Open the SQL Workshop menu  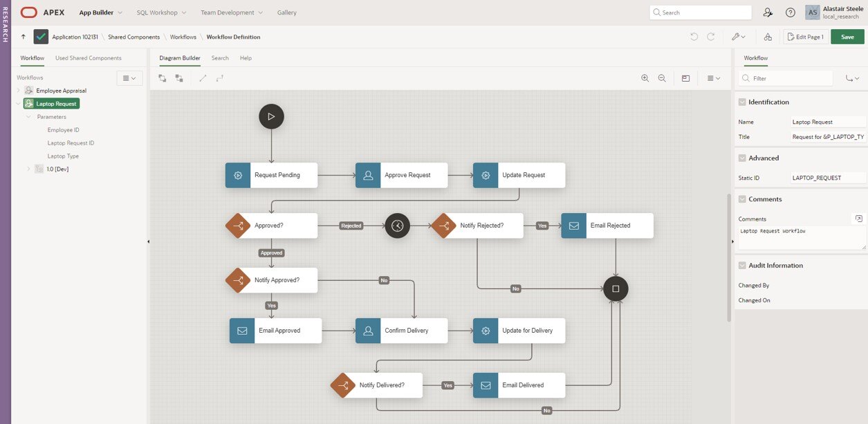(x=161, y=12)
